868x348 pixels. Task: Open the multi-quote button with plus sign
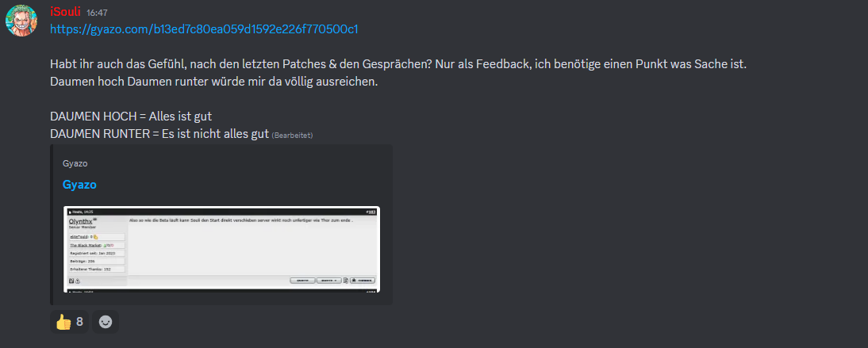328,281
